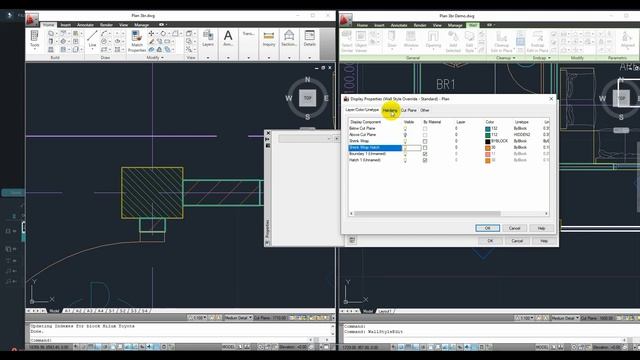
Task: Click Cancel in the underlying style dialog
Action: click(x=517, y=241)
